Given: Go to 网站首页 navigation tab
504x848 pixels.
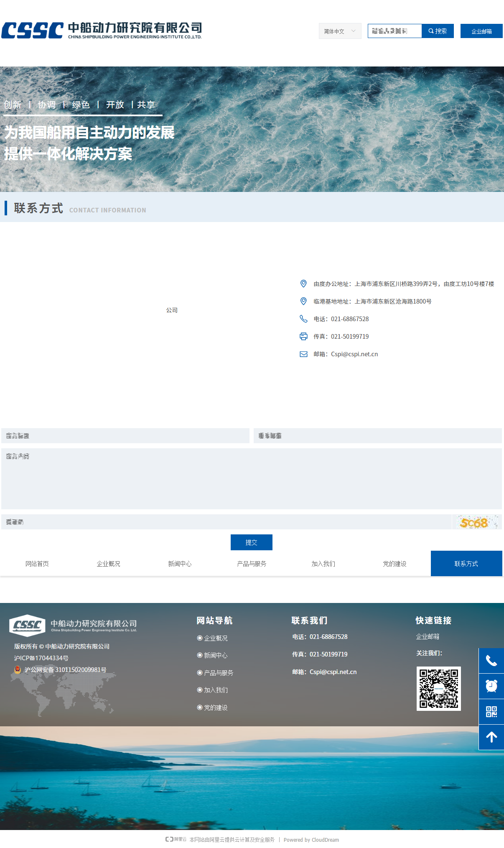Looking at the screenshot, I should tap(37, 564).
